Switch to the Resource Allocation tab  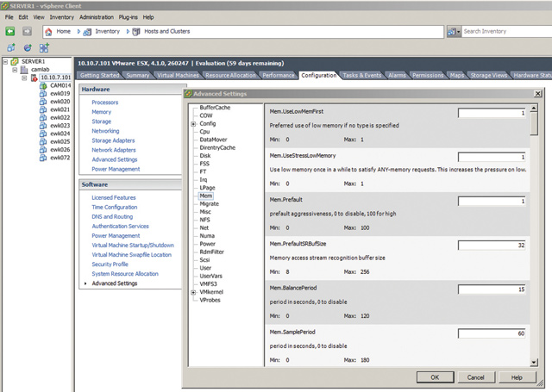click(x=230, y=75)
